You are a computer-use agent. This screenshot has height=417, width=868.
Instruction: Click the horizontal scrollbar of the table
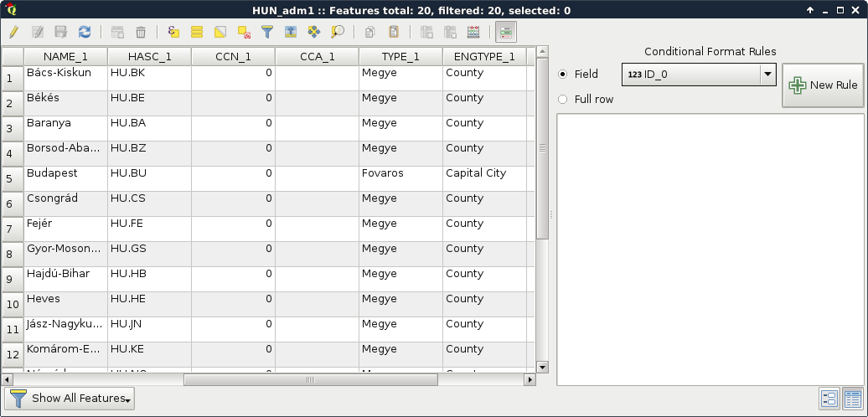click(310, 380)
